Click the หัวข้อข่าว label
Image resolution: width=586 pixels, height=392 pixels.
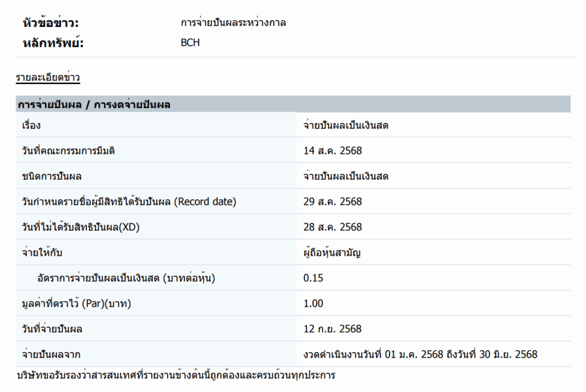(50, 23)
